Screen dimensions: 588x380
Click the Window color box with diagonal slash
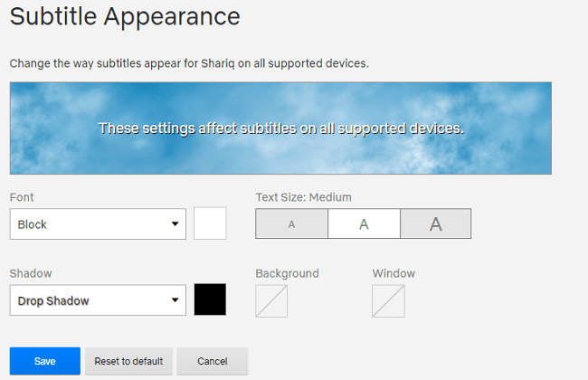(388, 301)
